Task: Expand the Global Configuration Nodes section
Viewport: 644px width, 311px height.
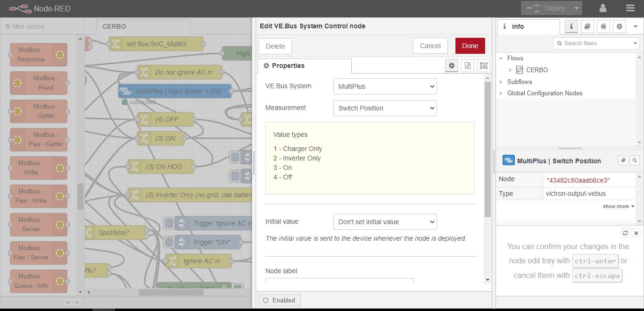Action: tap(501, 93)
